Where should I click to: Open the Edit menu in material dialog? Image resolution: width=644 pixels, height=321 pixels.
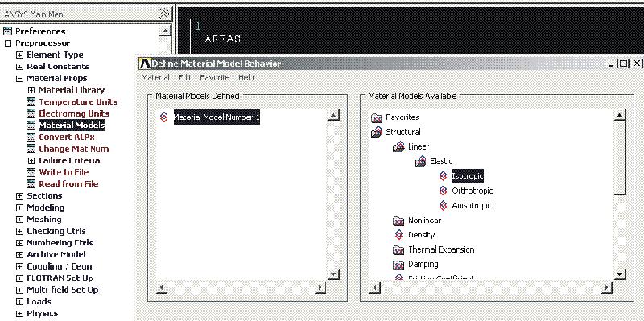pos(185,77)
